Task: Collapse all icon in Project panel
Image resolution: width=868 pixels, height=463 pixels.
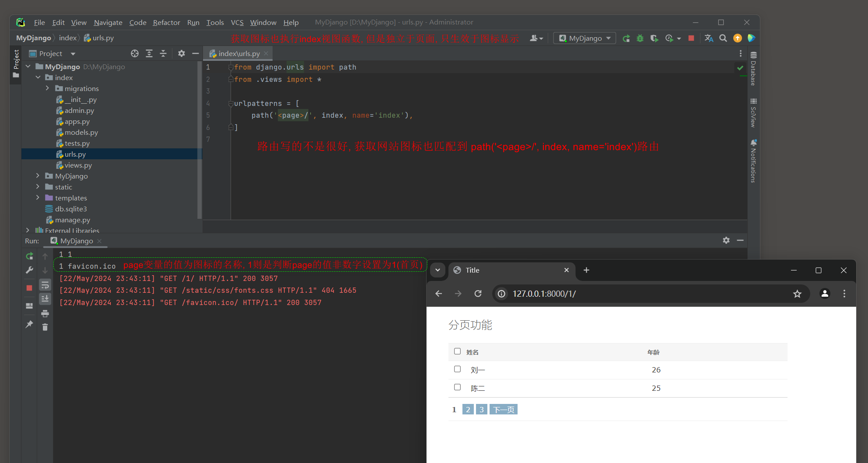Action: pos(163,53)
